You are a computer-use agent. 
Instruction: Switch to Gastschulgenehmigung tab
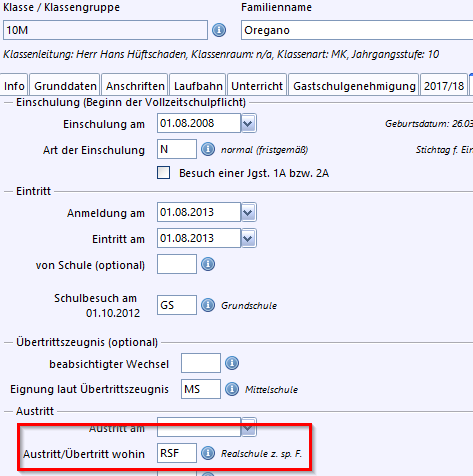pyautogui.click(x=354, y=86)
